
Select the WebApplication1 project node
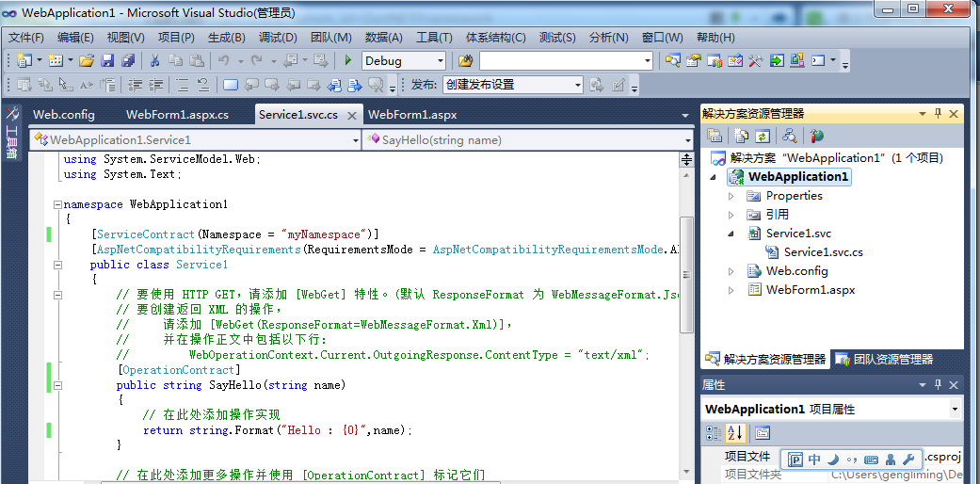coord(789,176)
